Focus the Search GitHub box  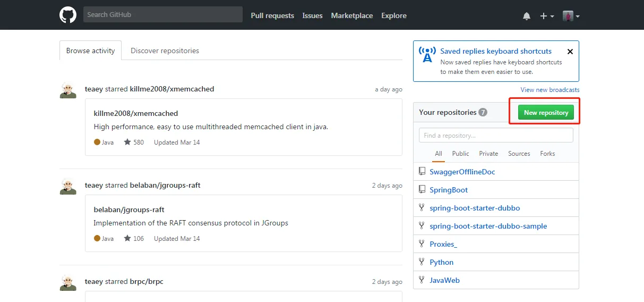162,14
